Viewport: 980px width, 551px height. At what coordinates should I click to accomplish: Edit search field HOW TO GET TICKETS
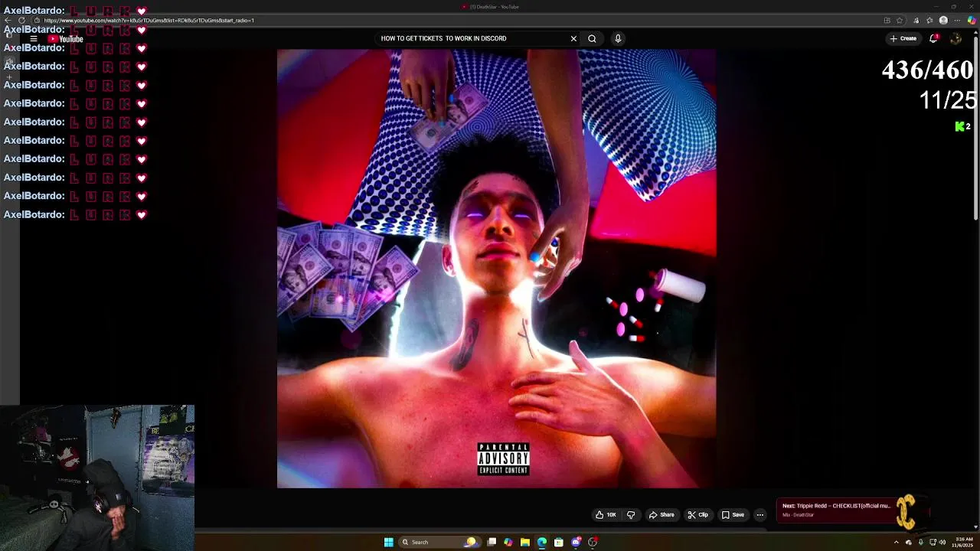pos(471,38)
